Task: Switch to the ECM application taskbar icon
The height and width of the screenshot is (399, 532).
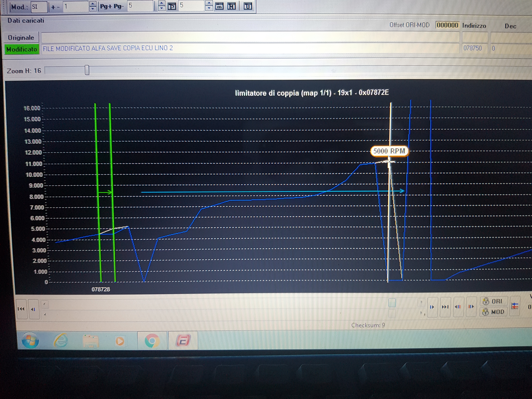Action: (x=183, y=340)
